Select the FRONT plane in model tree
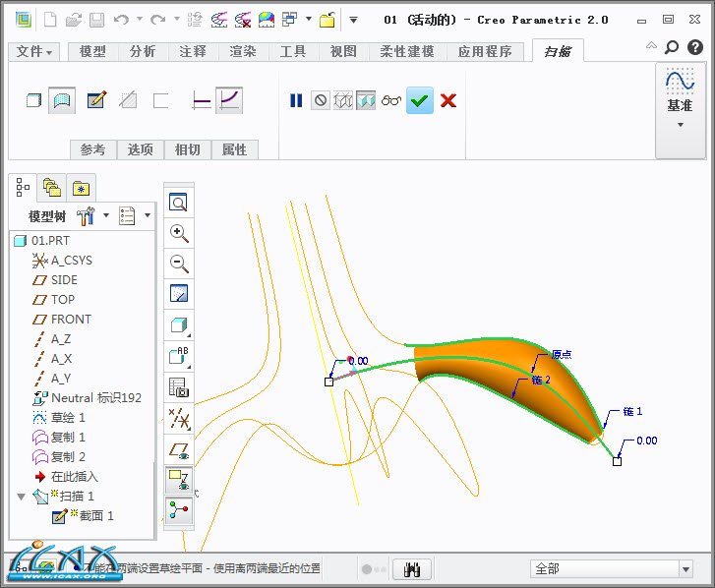 tap(71, 320)
